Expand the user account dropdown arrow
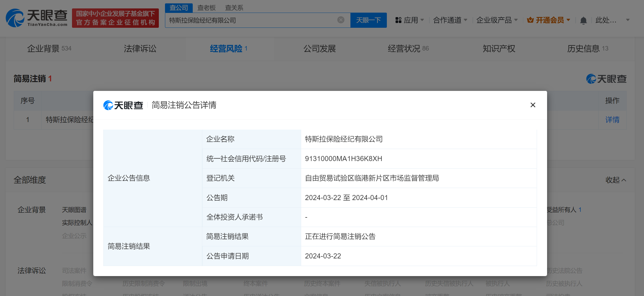The height and width of the screenshot is (296, 644). point(627,20)
